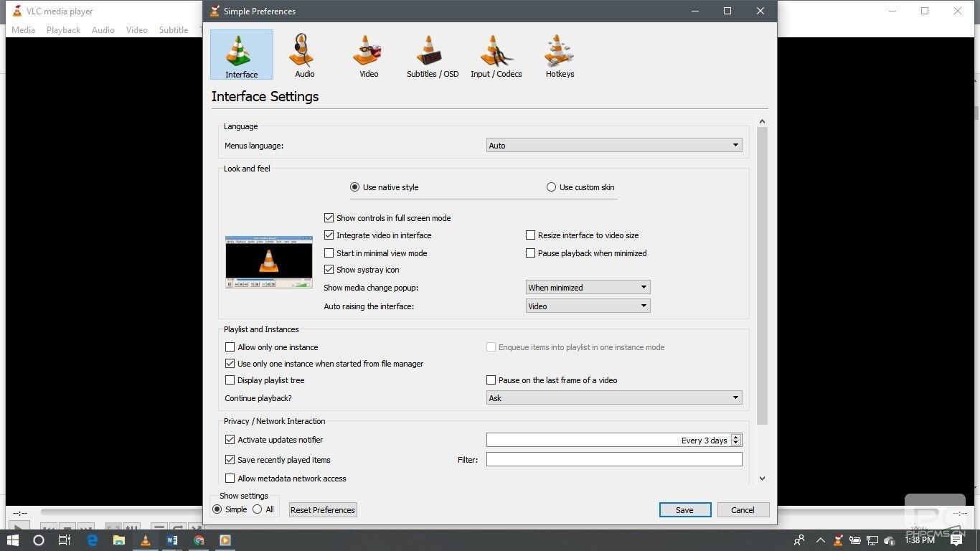Enable Start in minimal view mode

click(x=329, y=253)
